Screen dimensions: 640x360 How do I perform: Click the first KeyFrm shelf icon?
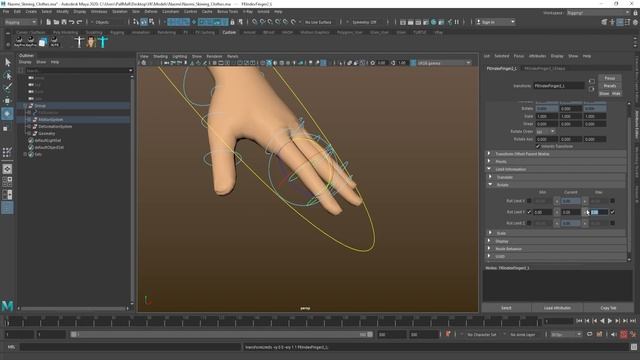click(x=19, y=41)
